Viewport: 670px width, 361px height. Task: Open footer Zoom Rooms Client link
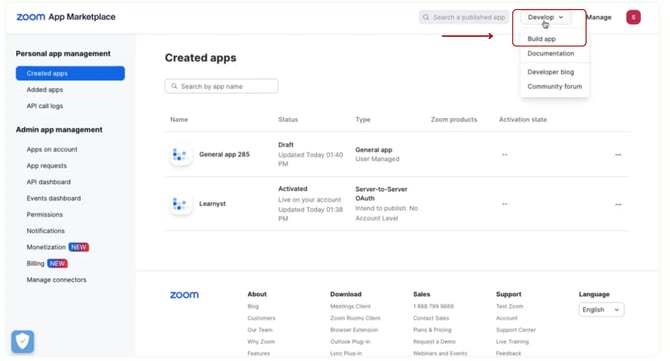[x=355, y=318]
